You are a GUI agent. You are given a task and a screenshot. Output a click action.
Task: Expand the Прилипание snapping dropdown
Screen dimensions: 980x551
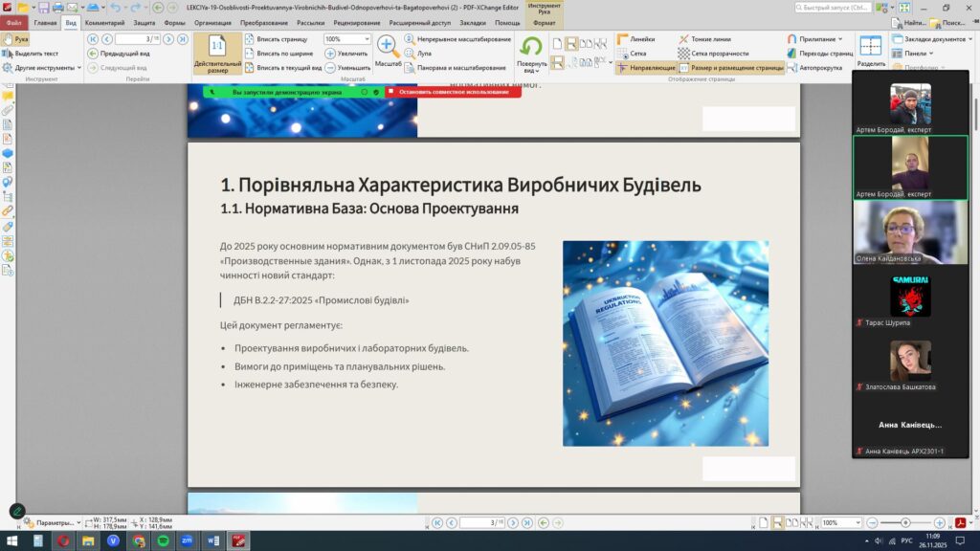coord(815,39)
